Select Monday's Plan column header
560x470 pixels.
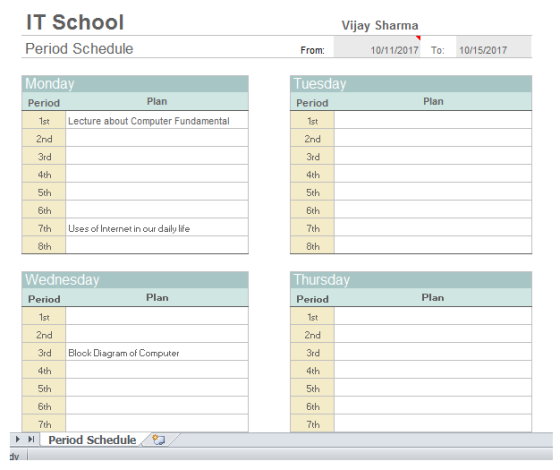(x=157, y=101)
